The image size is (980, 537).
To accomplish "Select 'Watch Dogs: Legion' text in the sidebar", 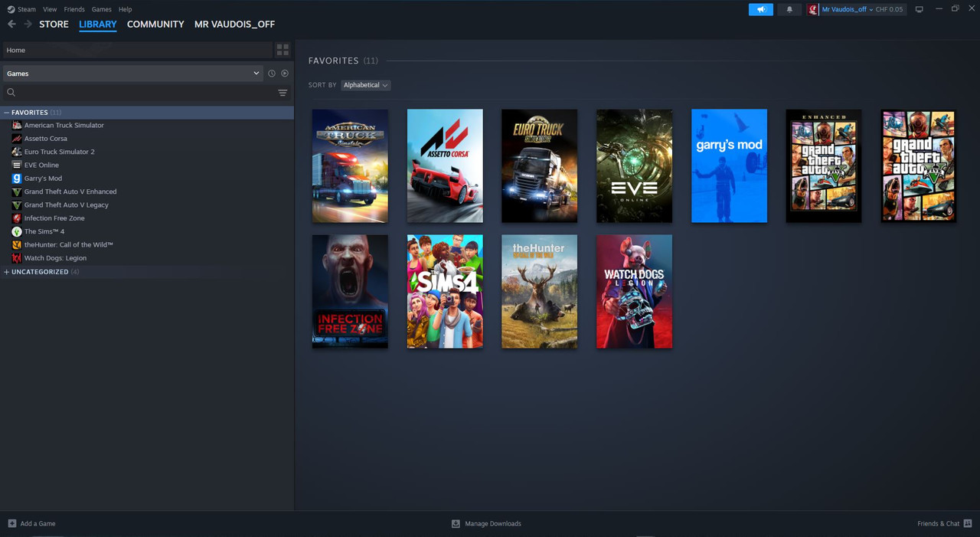I will pos(55,258).
